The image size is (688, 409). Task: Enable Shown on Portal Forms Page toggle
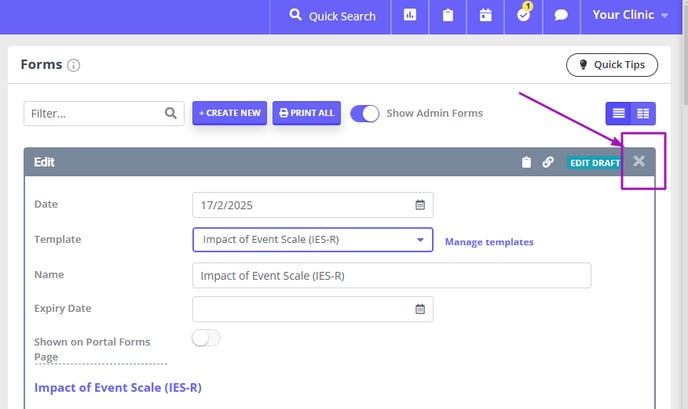[206, 338]
